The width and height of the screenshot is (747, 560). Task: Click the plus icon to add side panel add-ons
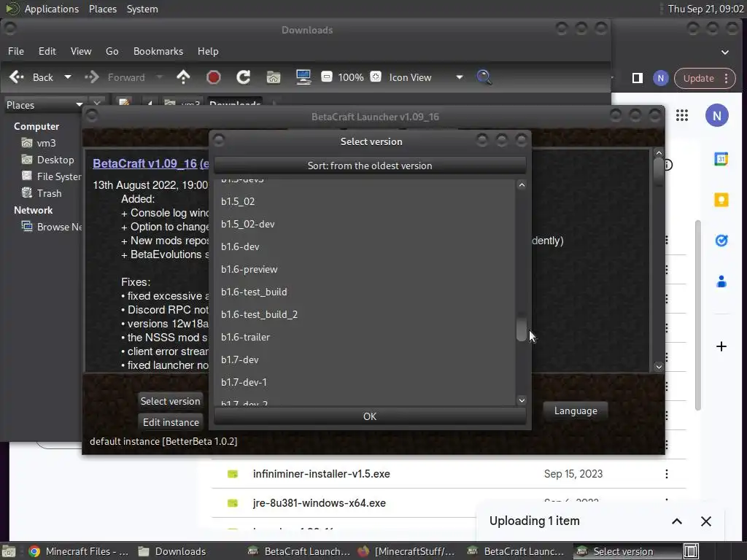click(721, 346)
